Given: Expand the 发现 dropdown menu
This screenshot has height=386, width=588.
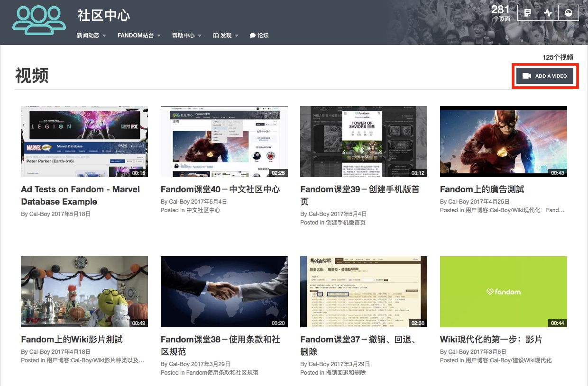Looking at the screenshot, I should pyautogui.click(x=225, y=36).
